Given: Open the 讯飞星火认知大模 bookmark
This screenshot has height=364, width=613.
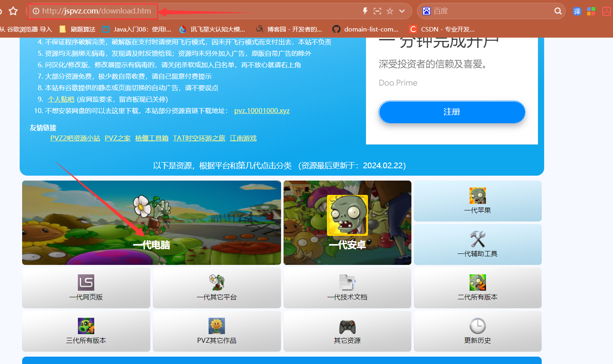Looking at the screenshot, I should [212, 29].
